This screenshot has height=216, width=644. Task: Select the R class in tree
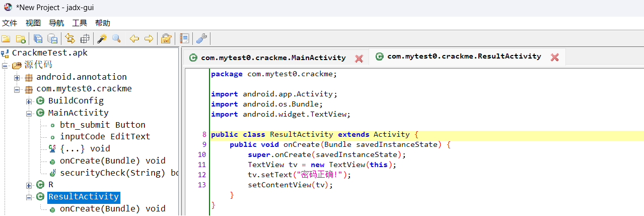point(51,185)
